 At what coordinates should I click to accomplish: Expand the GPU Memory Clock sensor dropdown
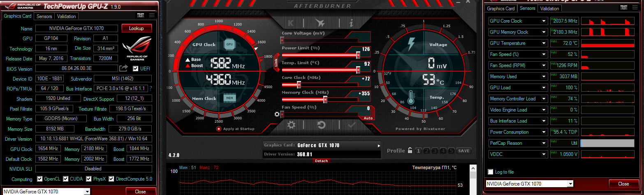544,32
